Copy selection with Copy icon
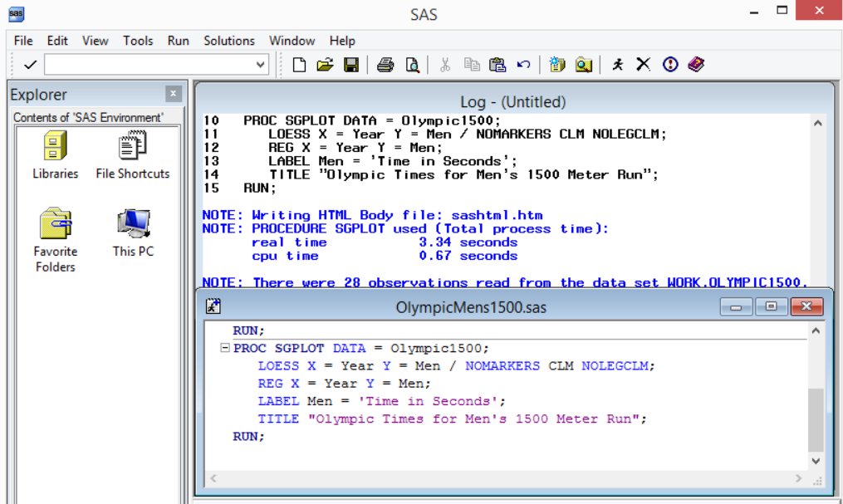Screen dimensions: 843x504 [x=472, y=65]
